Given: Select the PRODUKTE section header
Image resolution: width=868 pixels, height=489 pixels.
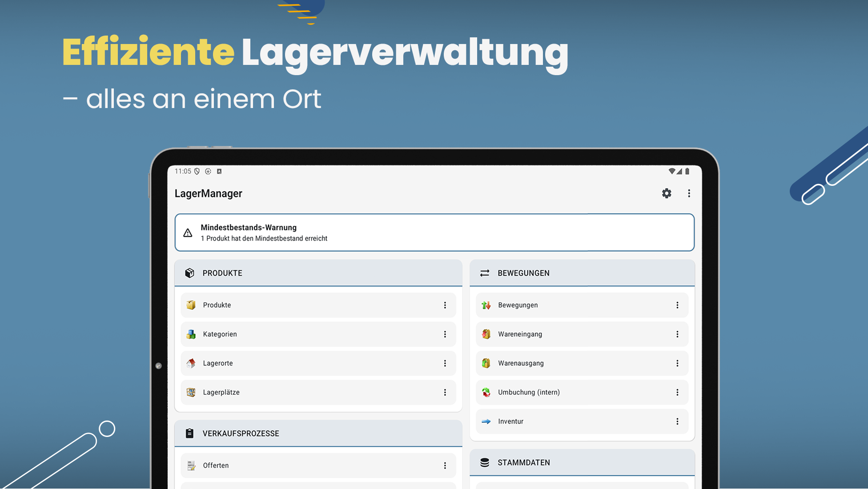Looking at the screenshot, I should [318, 273].
